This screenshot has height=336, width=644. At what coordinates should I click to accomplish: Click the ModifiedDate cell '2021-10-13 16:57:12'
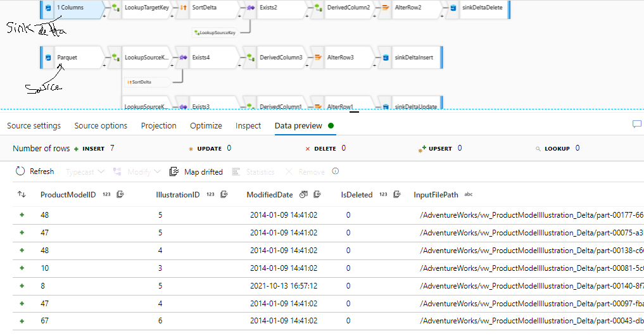[284, 286]
